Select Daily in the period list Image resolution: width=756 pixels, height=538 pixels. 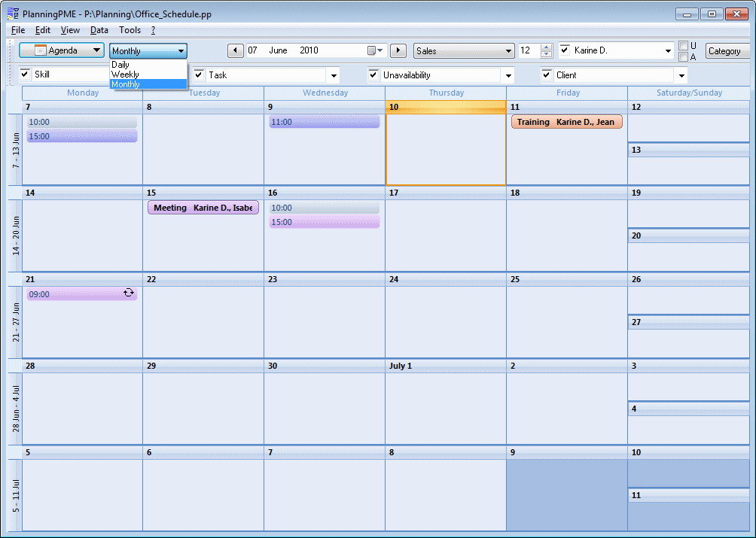click(148, 65)
